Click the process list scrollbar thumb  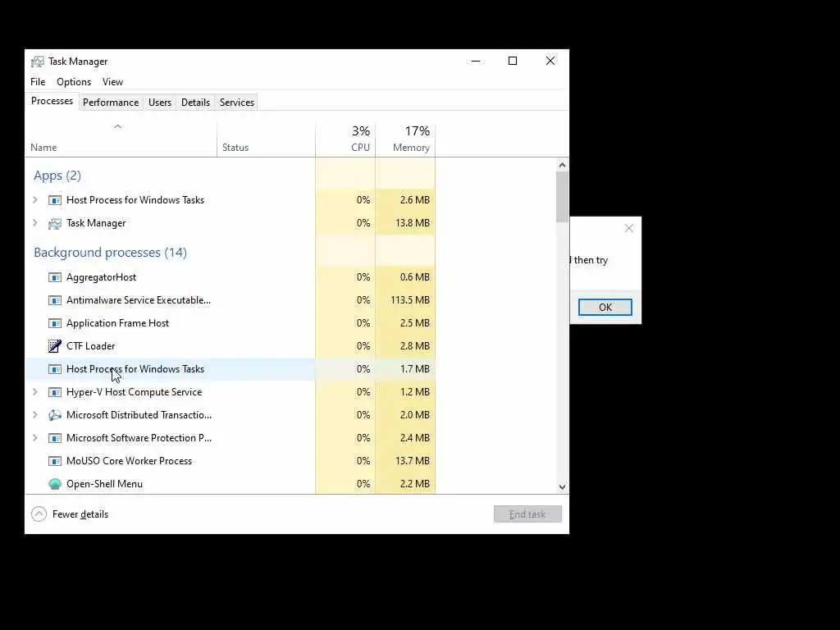(x=562, y=197)
